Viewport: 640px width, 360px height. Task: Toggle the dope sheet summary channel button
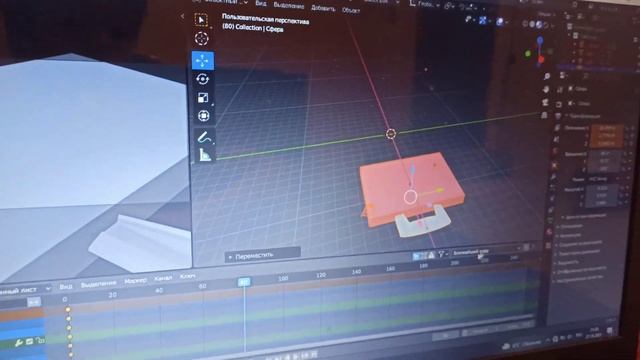pyautogui.click(x=34, y=302)
